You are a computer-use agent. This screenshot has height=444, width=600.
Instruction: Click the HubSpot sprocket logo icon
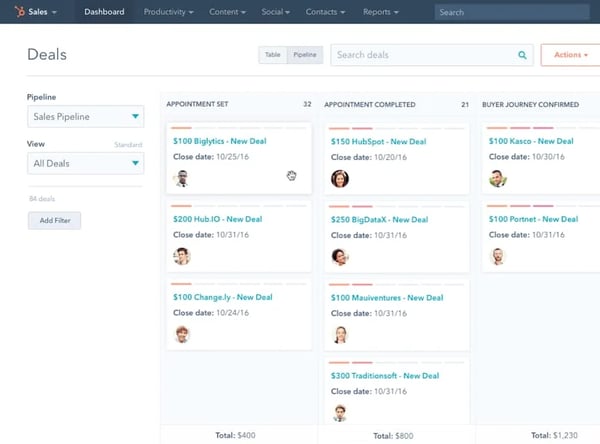pos(17,12)
